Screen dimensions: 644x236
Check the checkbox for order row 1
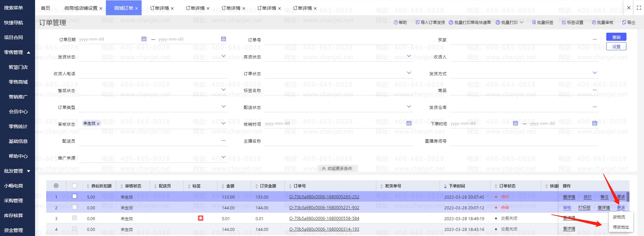[x=75, y=196]
